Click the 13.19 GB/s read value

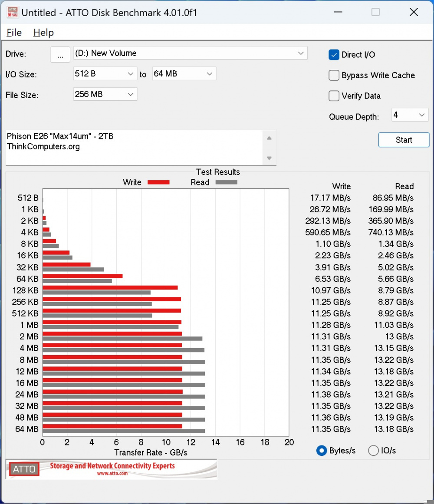tap(394, 418)
